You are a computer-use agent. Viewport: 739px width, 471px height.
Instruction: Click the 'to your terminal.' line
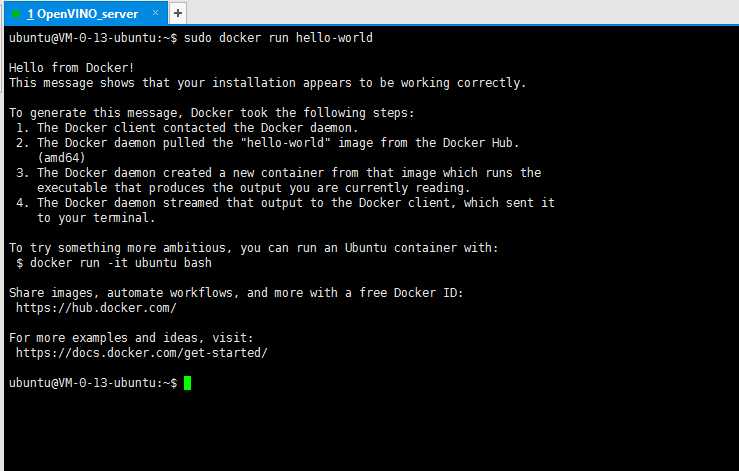[x=96, y=218]
